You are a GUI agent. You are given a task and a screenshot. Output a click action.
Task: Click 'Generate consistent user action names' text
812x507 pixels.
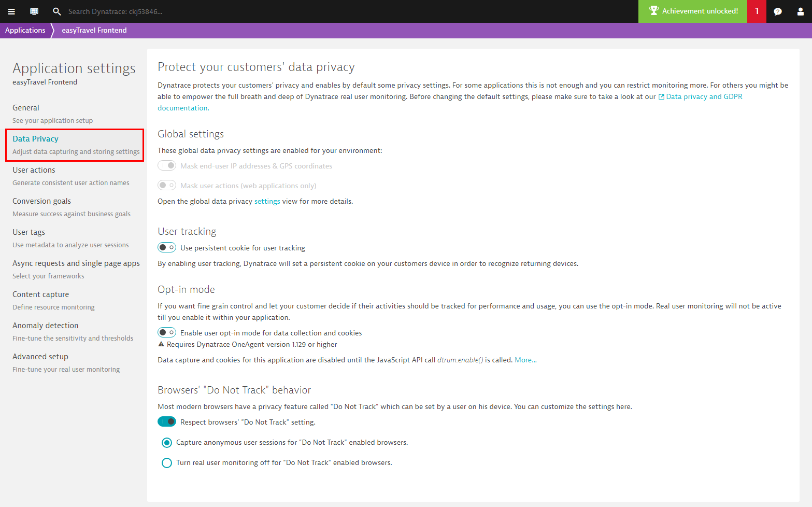click(71, 183)
